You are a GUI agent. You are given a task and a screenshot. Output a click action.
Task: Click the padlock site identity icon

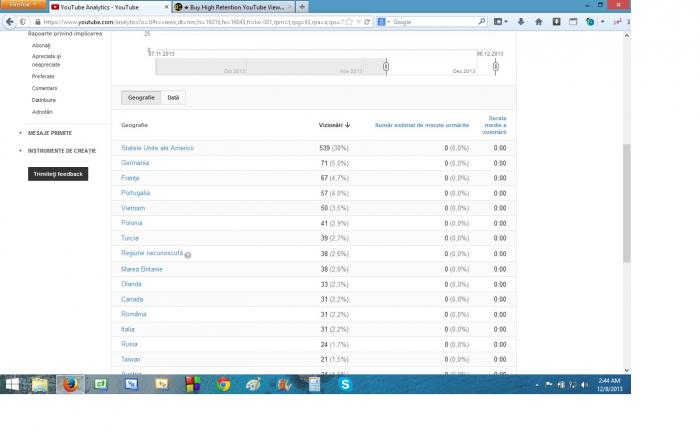(38, 22)
